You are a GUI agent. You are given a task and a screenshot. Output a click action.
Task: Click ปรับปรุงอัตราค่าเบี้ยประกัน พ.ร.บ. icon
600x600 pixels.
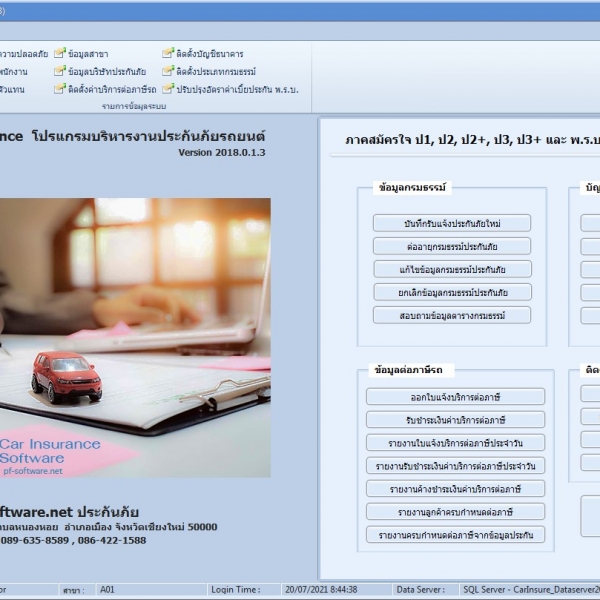click(169, 89)
